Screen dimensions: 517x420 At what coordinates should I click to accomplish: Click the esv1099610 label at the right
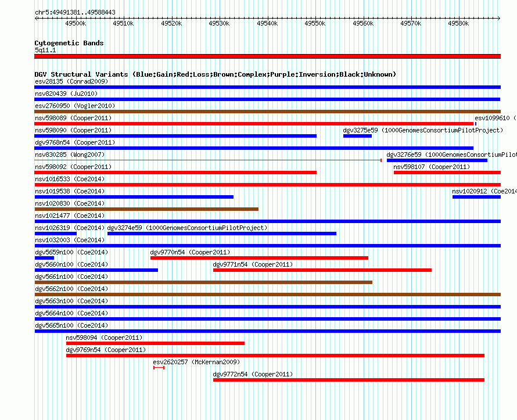click(x=496, y=118)
